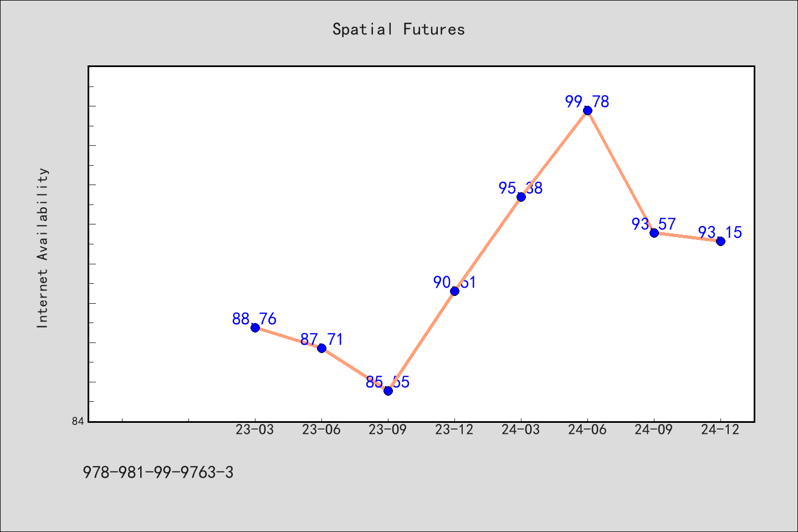
Task: Select the Internet Availability axis label
Action: pos(43,248)
